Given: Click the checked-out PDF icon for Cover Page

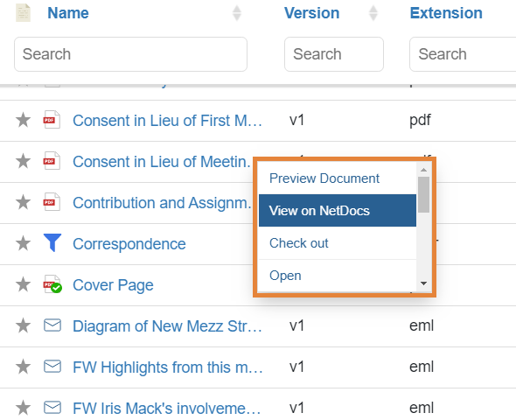Looking at the screenshot, I should [52, 284].
